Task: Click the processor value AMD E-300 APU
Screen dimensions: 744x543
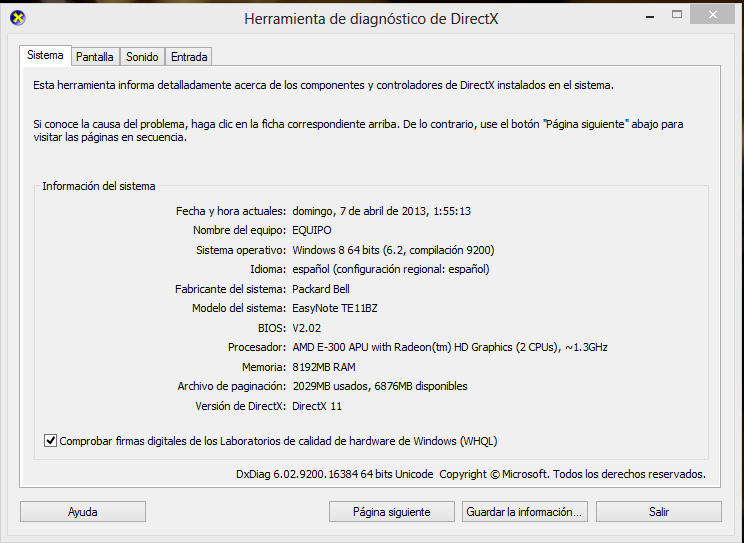Action: point(330,347)
